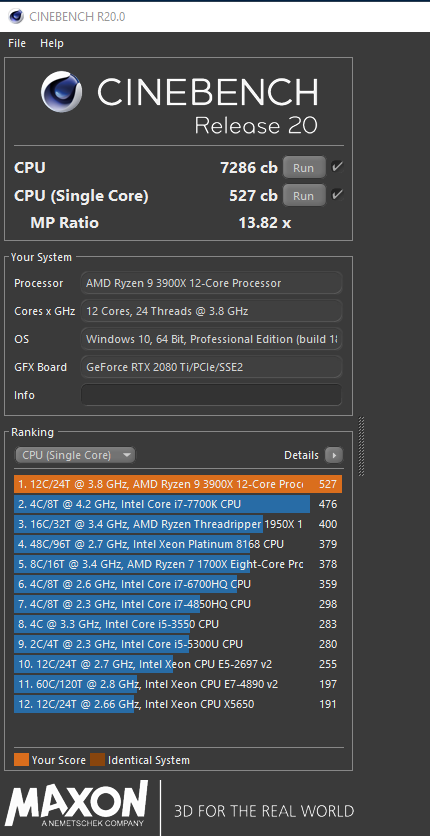Run the CPU multi-core benchmark
Screen dimensions: 430x836
pos(303,167)
